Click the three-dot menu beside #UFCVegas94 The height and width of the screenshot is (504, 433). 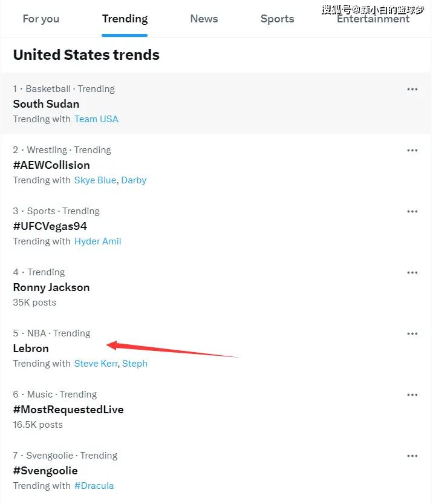(412, 212)
